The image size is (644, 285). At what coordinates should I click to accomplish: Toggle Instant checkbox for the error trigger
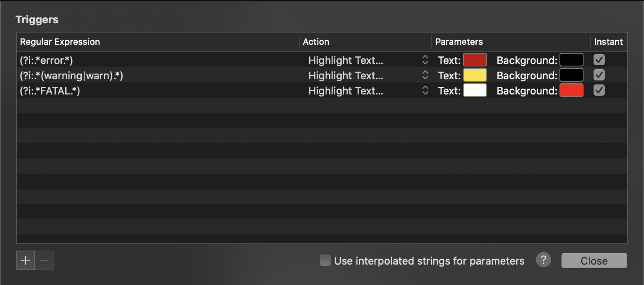(599, 60)
